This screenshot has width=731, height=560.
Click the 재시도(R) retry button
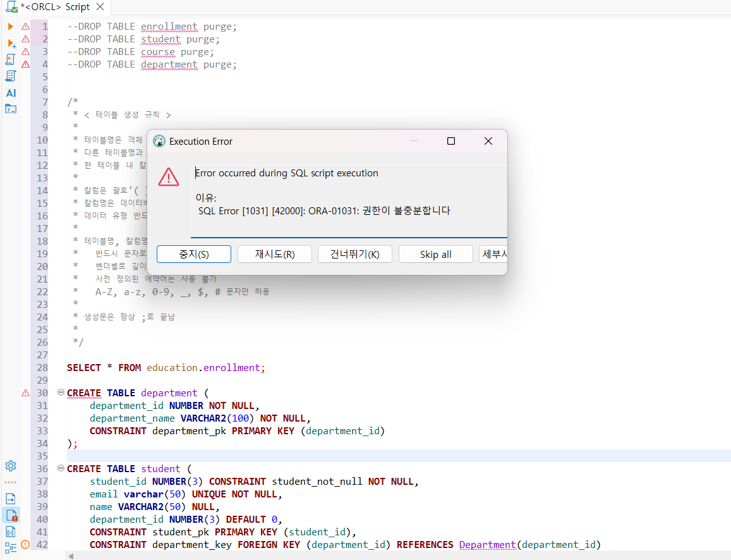pos(275,254)
